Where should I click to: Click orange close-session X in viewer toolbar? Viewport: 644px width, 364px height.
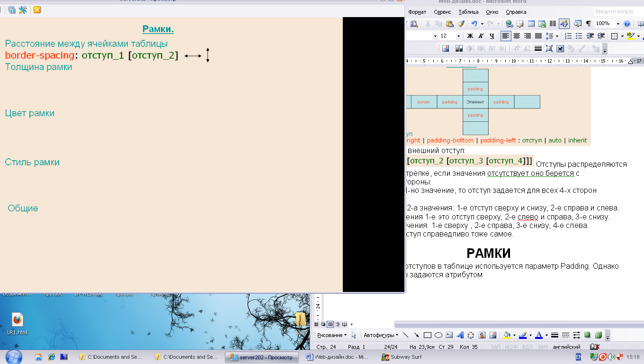tap(37, 9)
